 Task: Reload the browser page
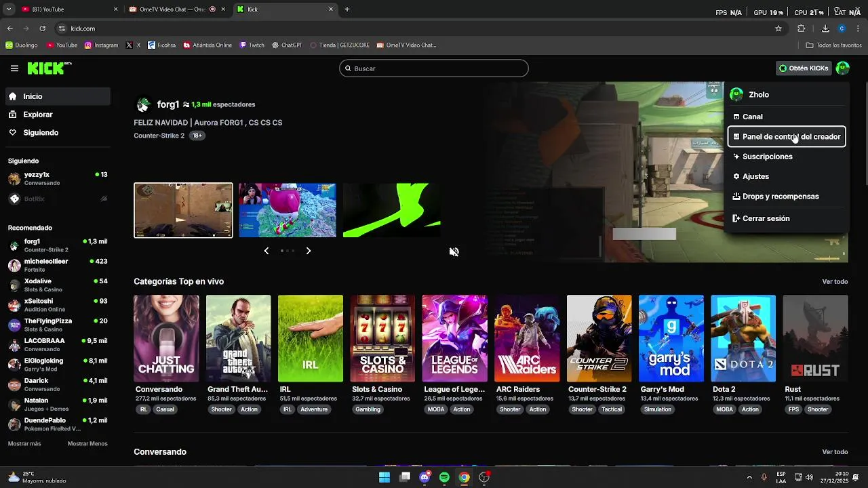(x=42, y=28)
